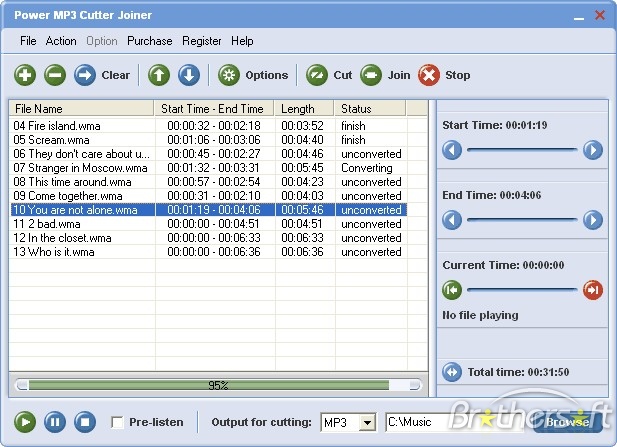This screenshot has height=447, width=617.
Task: Click the Current Time slider track
Action: click(522, 290)
